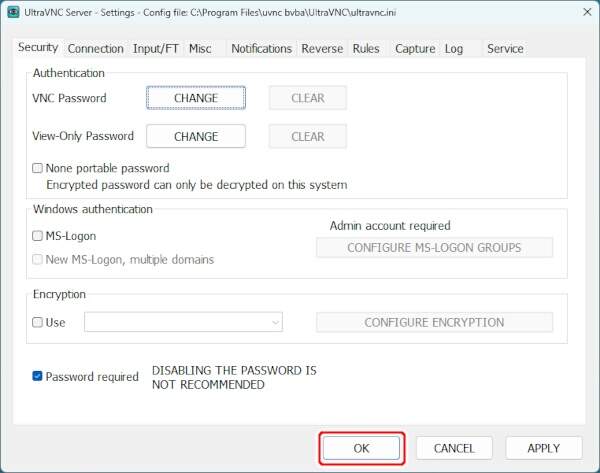600x473 pixels.
Task: Open the Connection tab
Action: [96, 48]
